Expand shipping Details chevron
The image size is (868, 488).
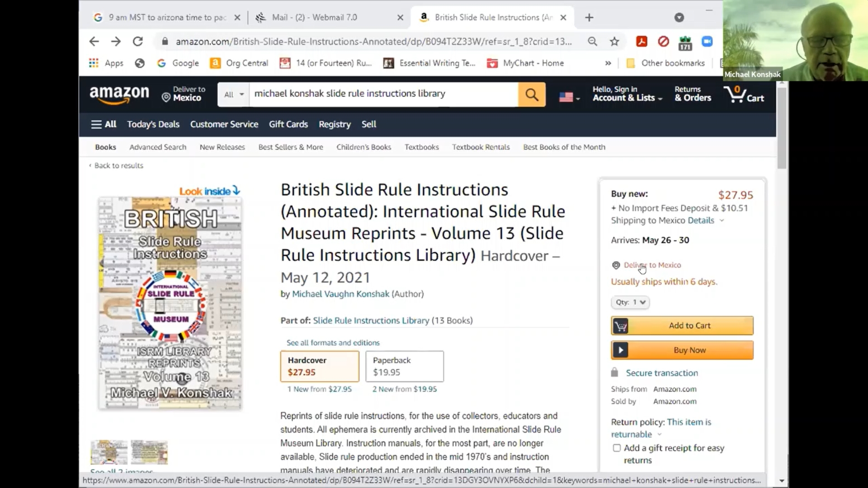(x=722, y=221)
